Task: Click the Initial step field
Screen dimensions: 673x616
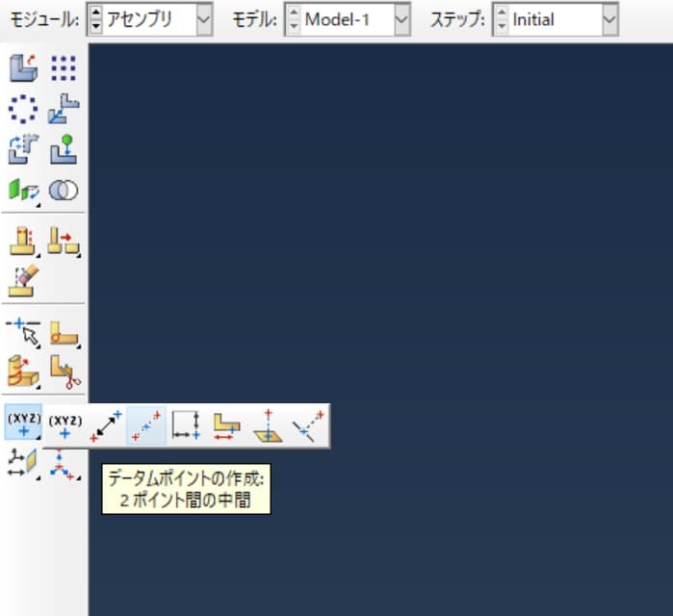Action: [555, 19]
